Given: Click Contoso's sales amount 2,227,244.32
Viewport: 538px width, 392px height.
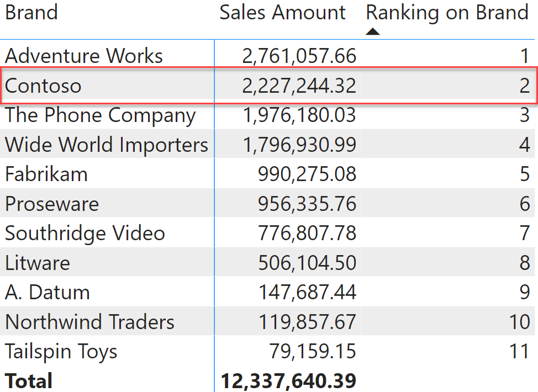Looking at the screenshot, I should (299, 86).
